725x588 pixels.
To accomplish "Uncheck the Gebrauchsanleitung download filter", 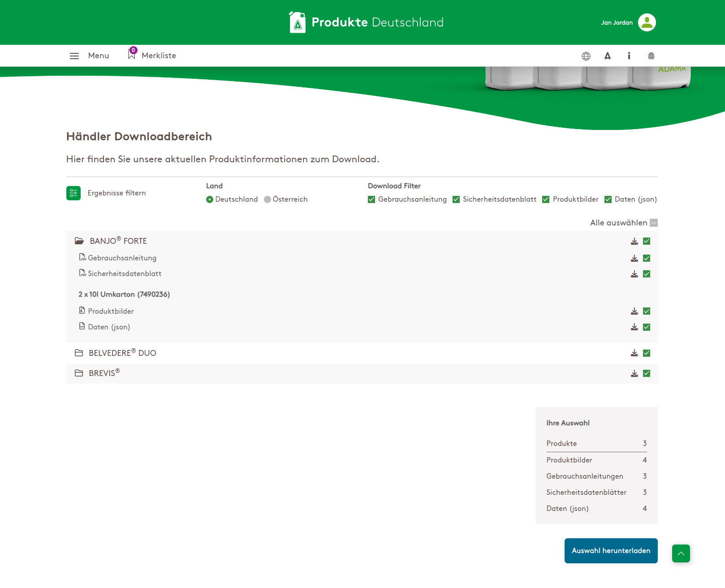I will (x=371, y=199).
